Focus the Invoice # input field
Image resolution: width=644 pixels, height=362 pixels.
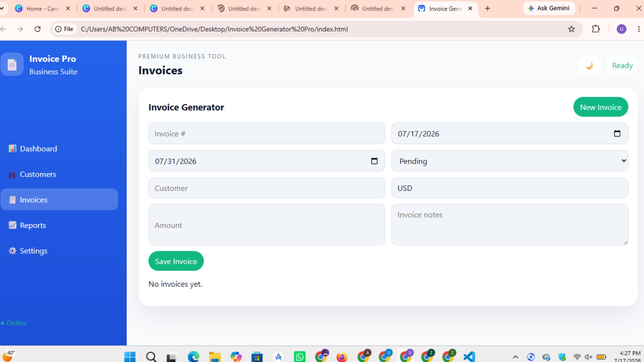coord(267,133)
